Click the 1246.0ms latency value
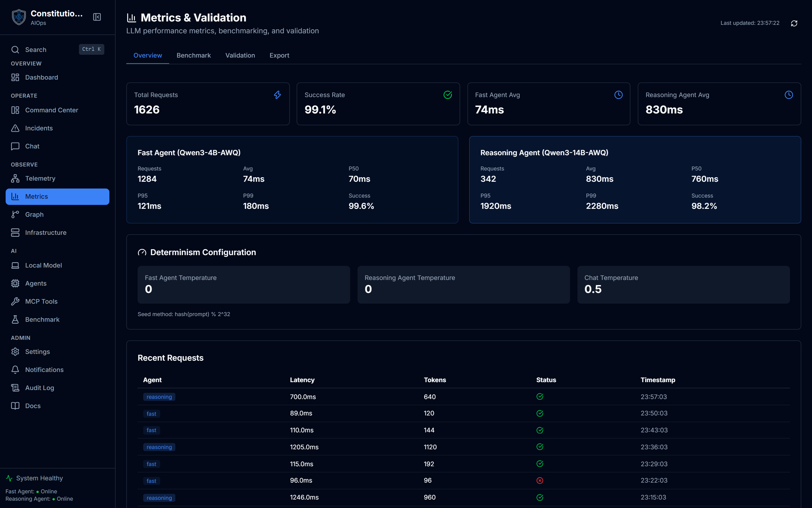This screenshot has height=508, width=812. click(304, 498)
